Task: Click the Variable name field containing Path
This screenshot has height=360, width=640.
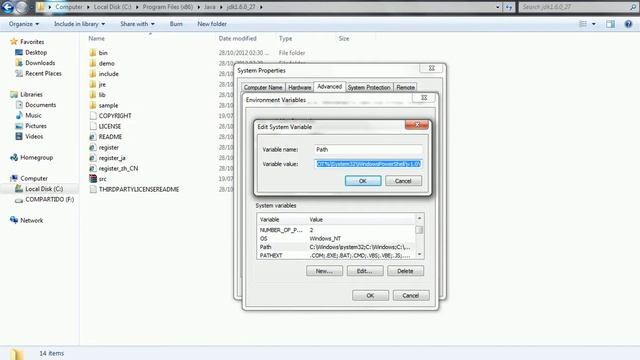Action: coord(368,149)
